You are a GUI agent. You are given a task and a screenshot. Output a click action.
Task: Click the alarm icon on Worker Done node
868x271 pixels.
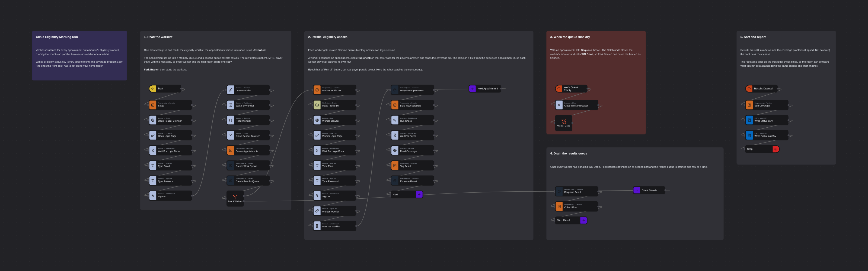563,121
